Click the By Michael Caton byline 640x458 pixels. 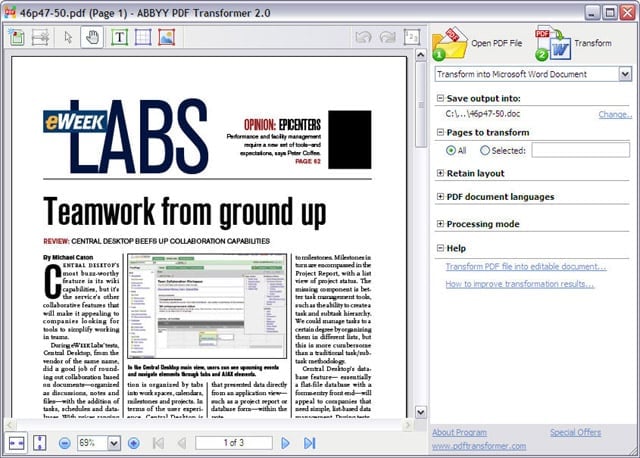pyautogui.click(x=68, y=258)
